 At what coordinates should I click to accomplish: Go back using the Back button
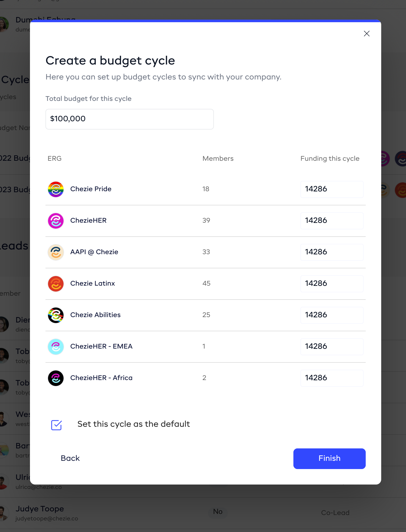coord(70,458)
